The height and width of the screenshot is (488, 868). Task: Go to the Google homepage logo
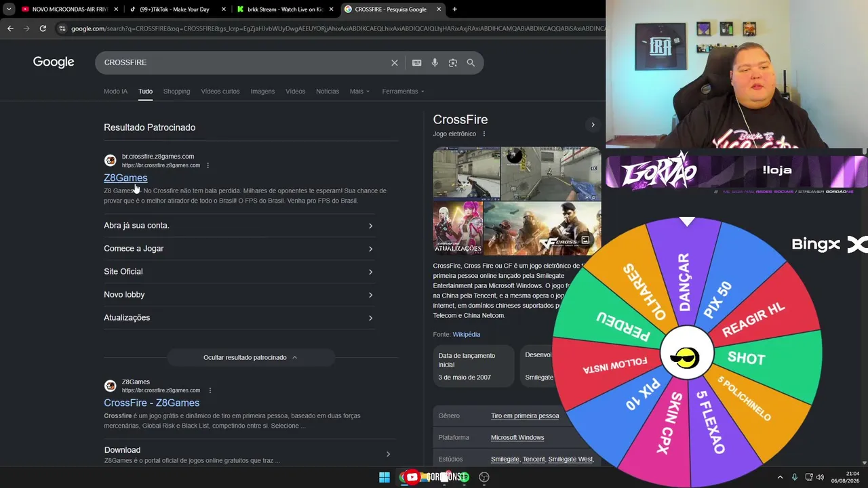(x=54, y=62)
